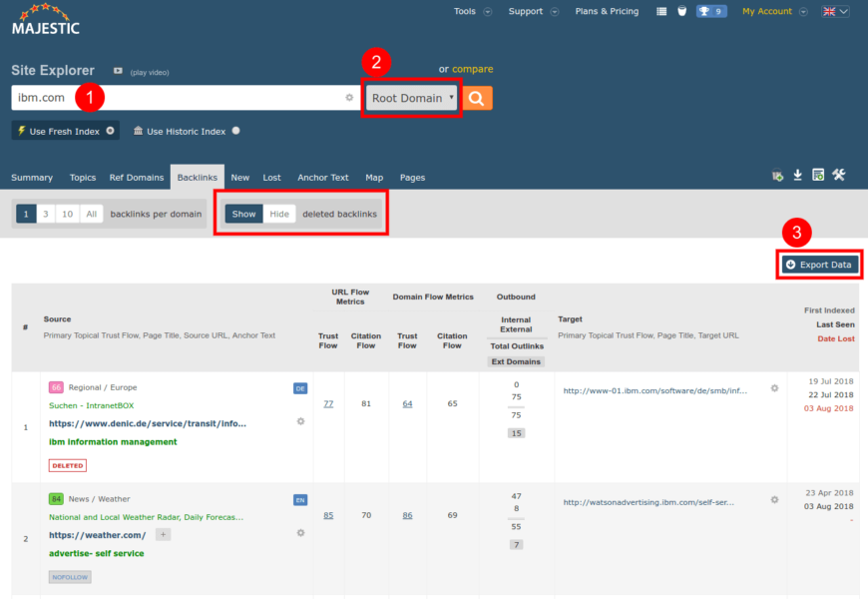Click gear icon next to denic.de source URL
Screen dimensions: 868x599
[x=300, y=421]
